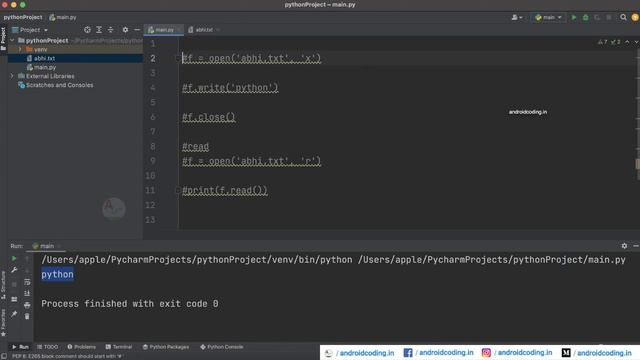Open Run panel gear settings
Screen dimensions: 640x360
[624, 246]
